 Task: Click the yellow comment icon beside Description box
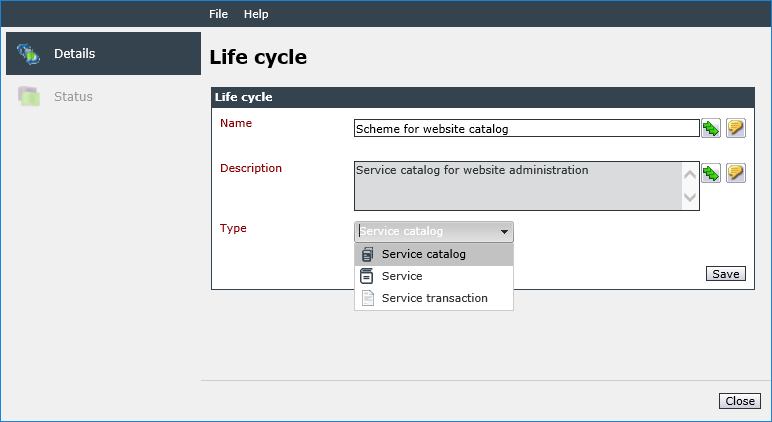(x=736, y=173)
